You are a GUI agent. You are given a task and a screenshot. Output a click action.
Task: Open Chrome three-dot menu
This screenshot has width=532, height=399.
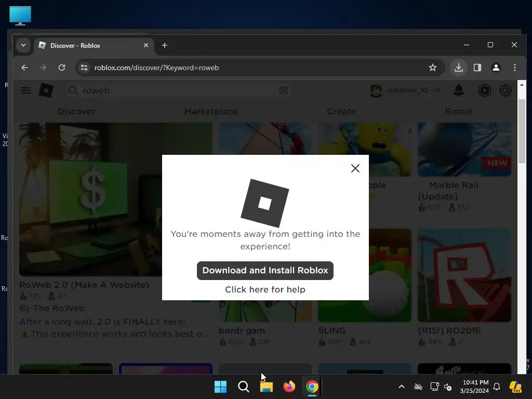coord(515,68)
